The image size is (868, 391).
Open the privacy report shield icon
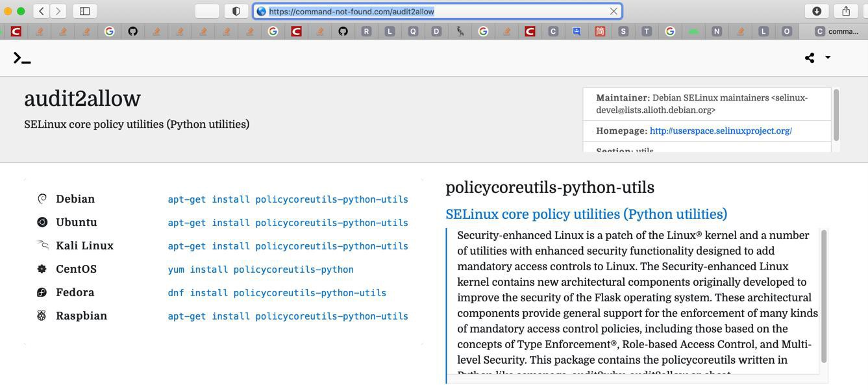[x=236, y=11]
